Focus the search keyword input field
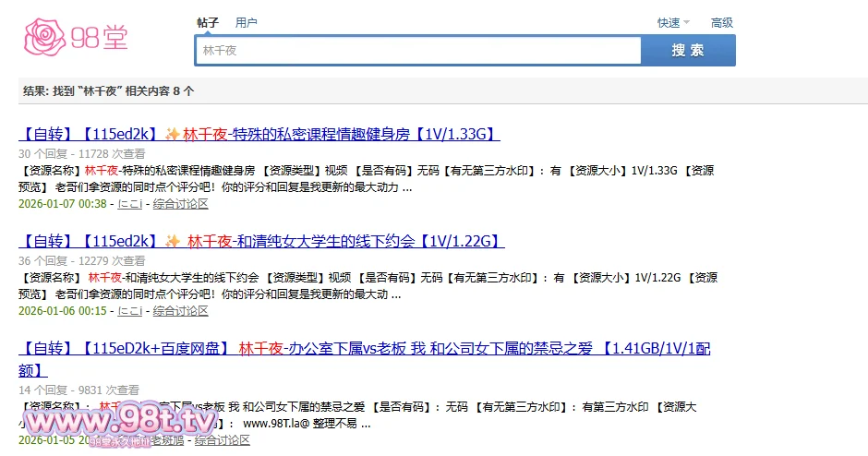Image resolution: width=868 pixels, height=456 pixels. (417, 51)
